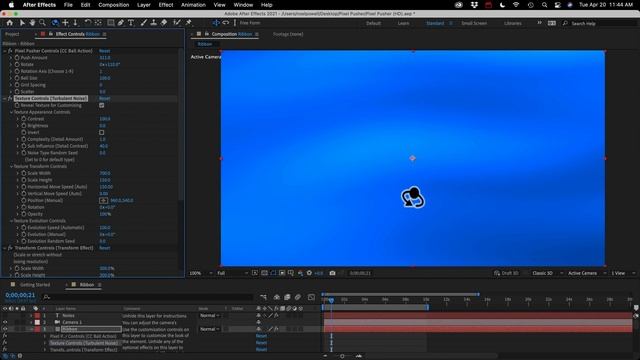Collapse Texture Transform Controls group
640x360 pixels.
tap(11, 167)
